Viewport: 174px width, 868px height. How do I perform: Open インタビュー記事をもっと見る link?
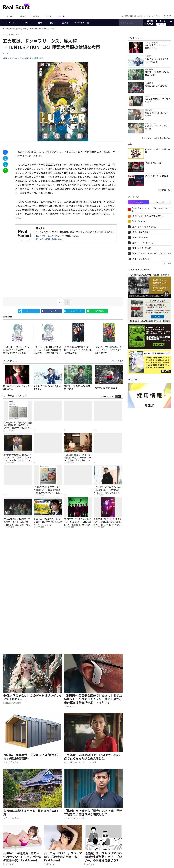point(156,138)
